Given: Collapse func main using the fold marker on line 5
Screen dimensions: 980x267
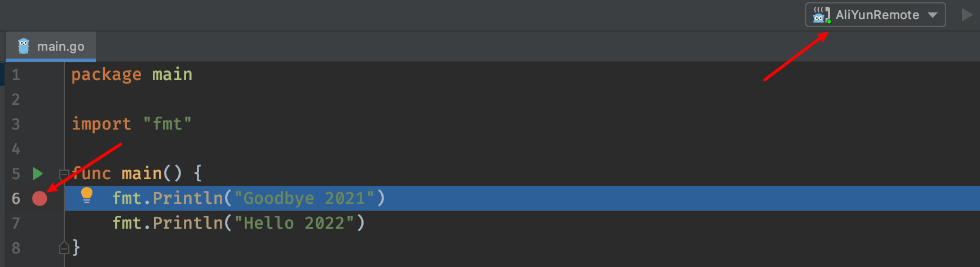Looking at the screenshot, I should click(x=64, y=173).
